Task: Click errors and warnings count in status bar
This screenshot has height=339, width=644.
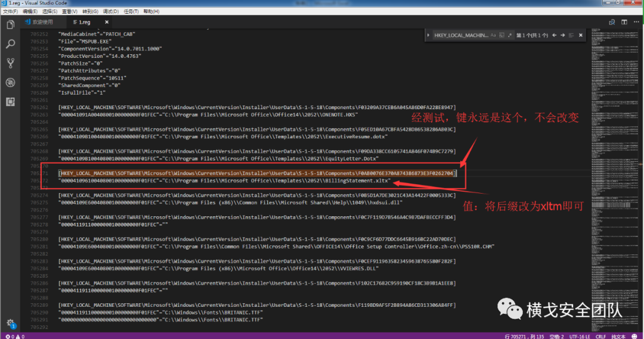Action: point(15,336)
